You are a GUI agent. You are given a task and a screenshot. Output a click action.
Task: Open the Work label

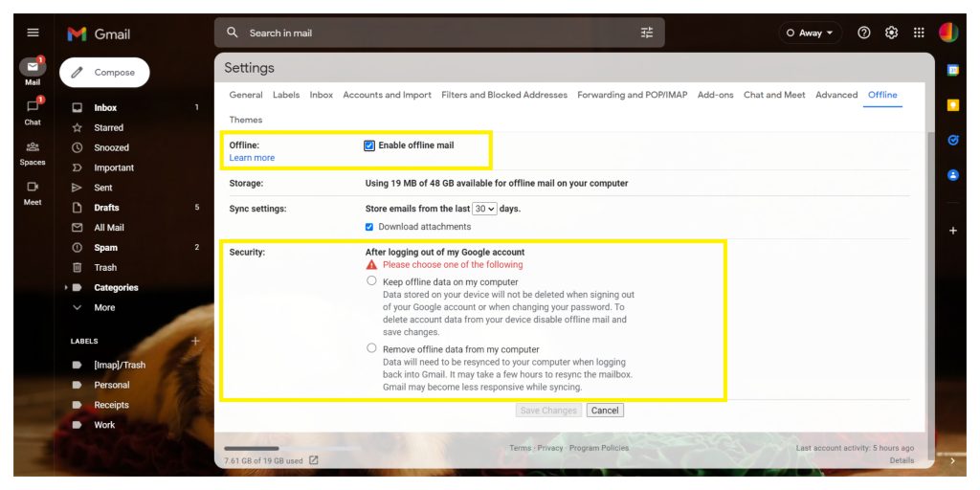point(104,425)
